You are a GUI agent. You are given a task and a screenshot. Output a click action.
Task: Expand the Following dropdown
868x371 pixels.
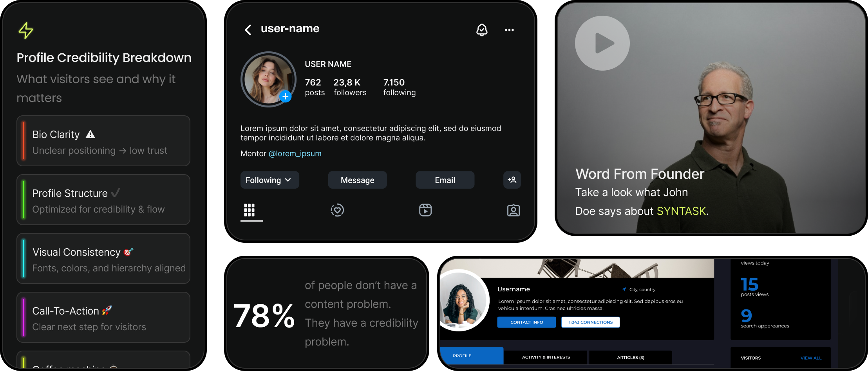[x=269, y=180]
